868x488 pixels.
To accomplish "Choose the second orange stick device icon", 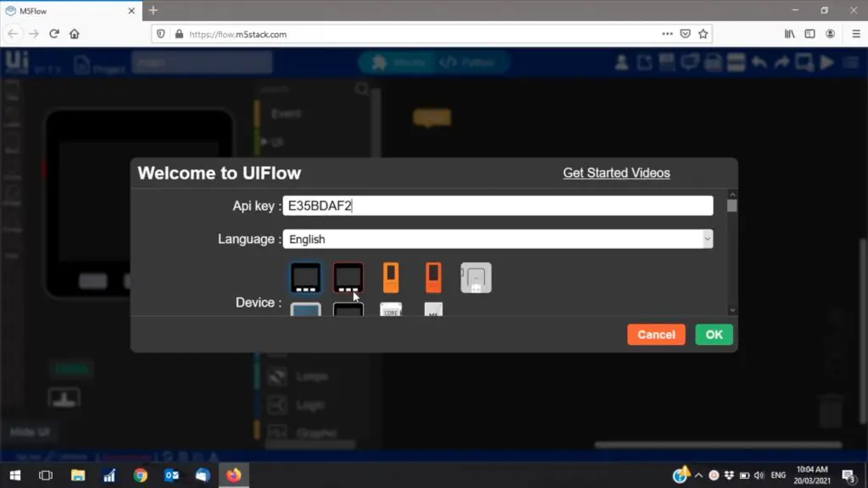I will [x=433, y=277].
